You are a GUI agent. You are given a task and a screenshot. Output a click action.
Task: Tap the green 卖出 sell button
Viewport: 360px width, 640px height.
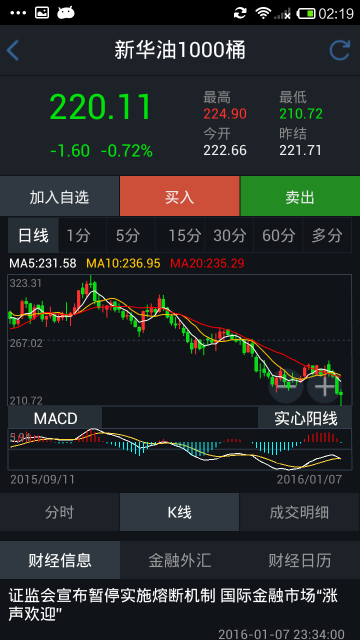(300, 197)
